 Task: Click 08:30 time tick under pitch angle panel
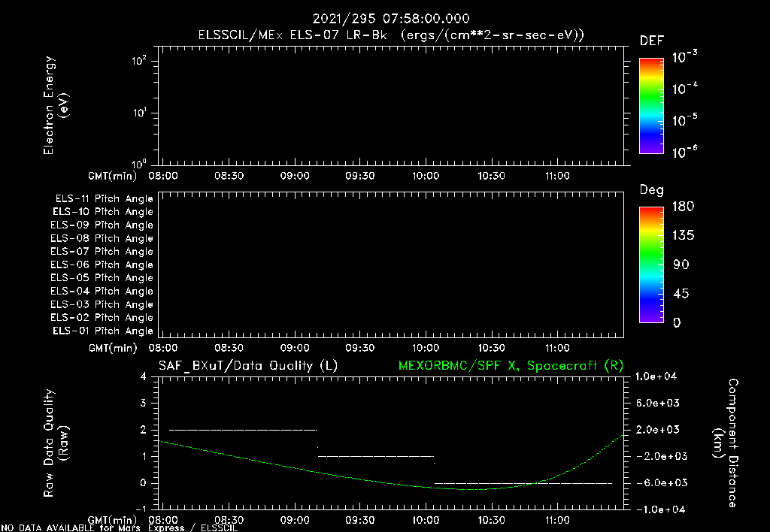pyautogui.click(x=229, y=348)
